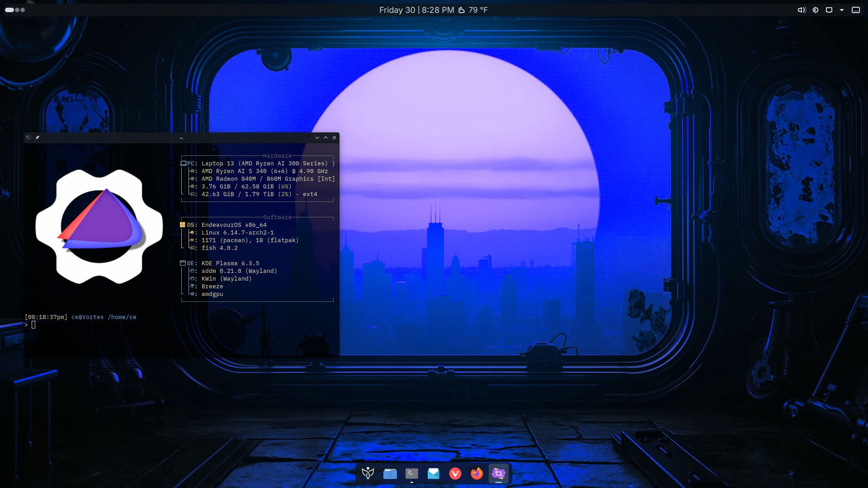The height and width of the screenshot is (488, 868).
Task: Launch Firefox from the dock
Action: [476, 473]
